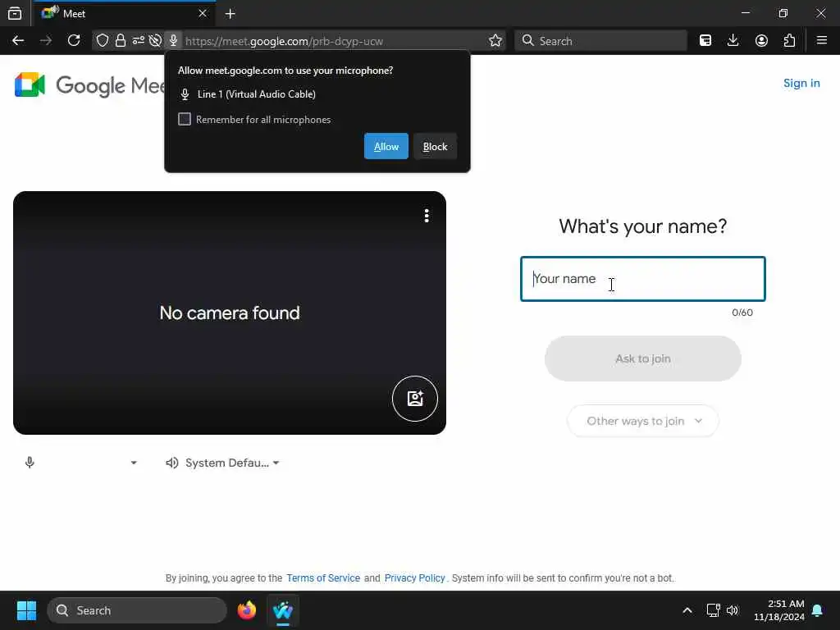840x630 pixels.
Task: Focus the Your name input field
Action: tap(642, 279)
